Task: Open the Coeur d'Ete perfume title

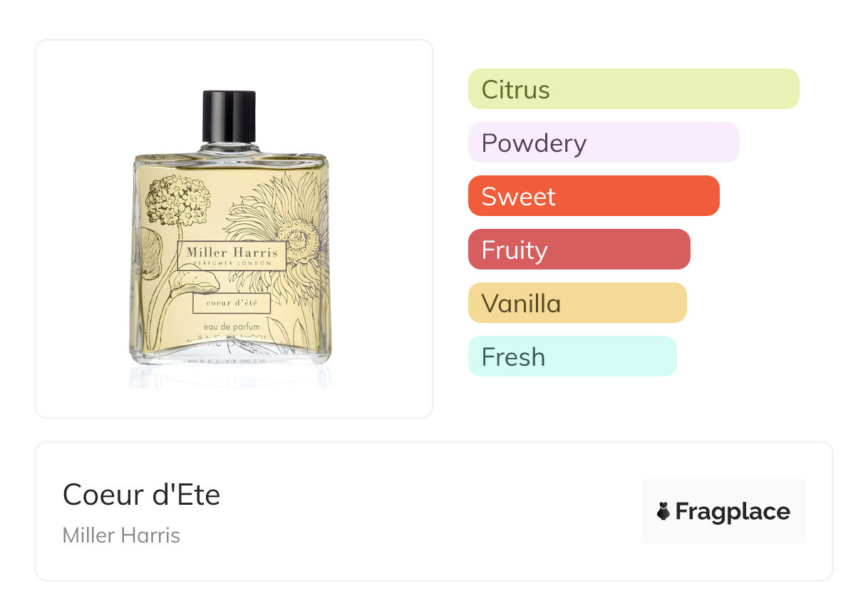Action: click(x=141, y=494)
